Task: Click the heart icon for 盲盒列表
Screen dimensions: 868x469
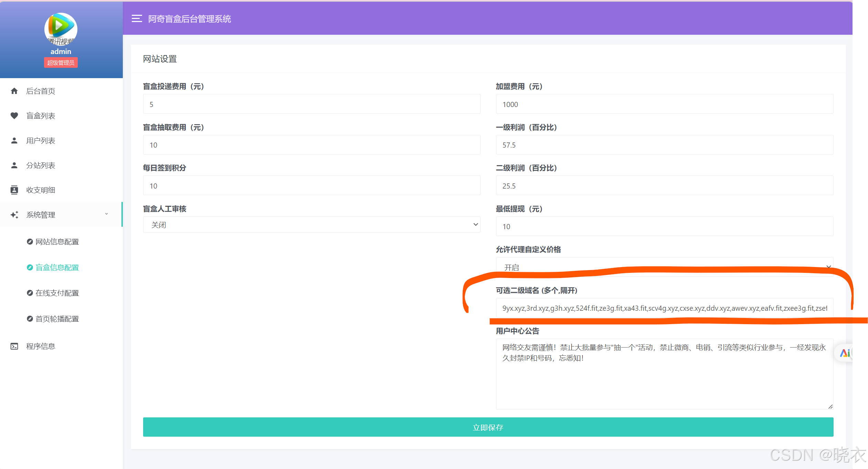Action: click(14, 116)
